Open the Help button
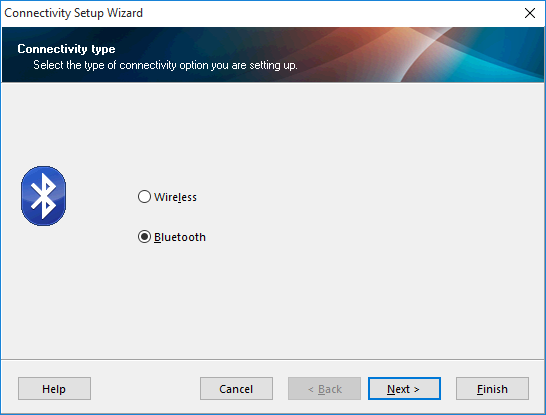 54,389
